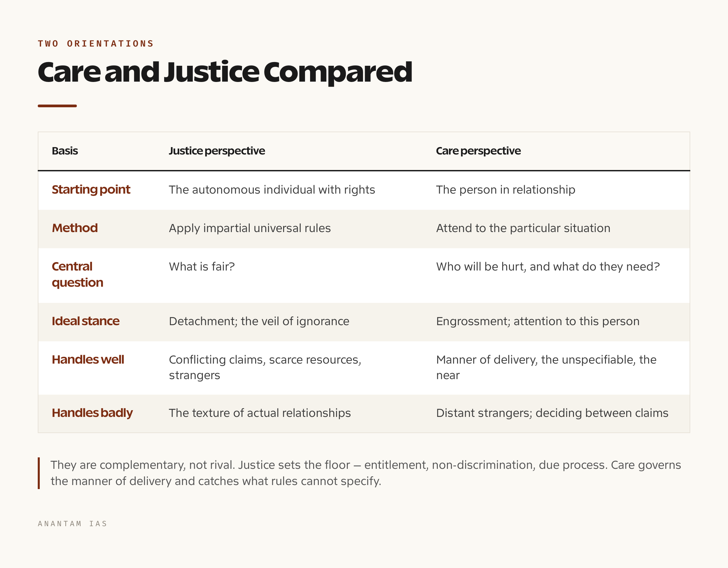
Task: Click the 'Justice perspective' column header
Action: [217, 151]
